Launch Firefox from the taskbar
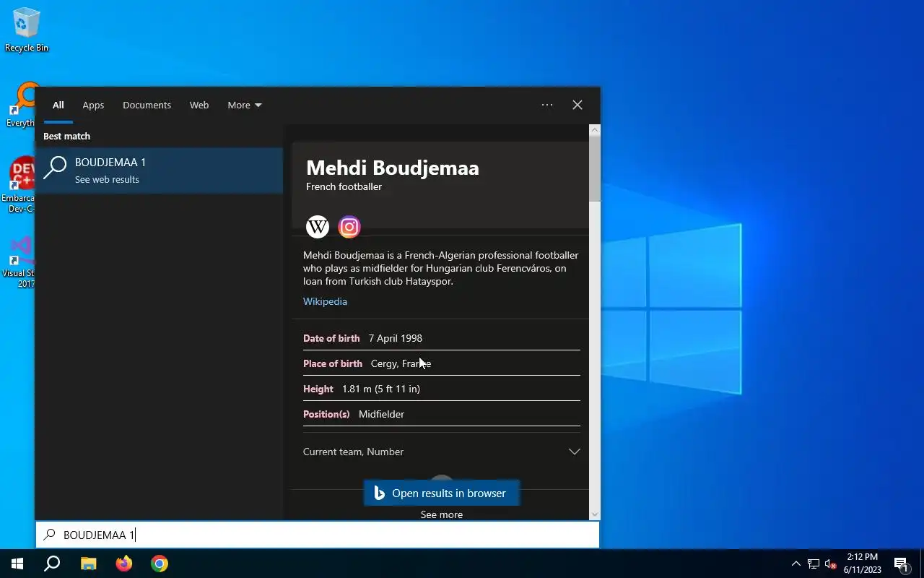924x578 pixels. [124, 564]
